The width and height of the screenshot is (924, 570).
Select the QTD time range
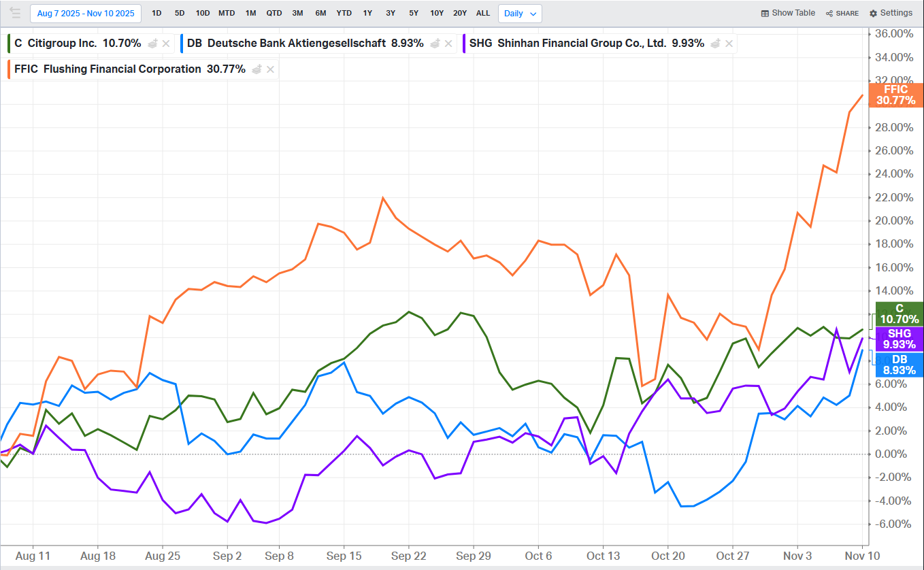pyautogui.click(x=274, y=13)
